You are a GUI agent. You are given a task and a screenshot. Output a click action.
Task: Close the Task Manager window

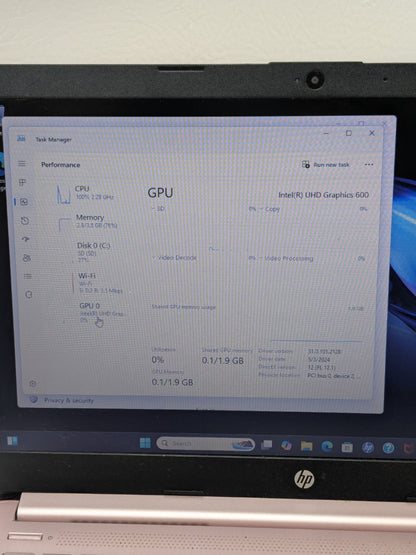372,133
